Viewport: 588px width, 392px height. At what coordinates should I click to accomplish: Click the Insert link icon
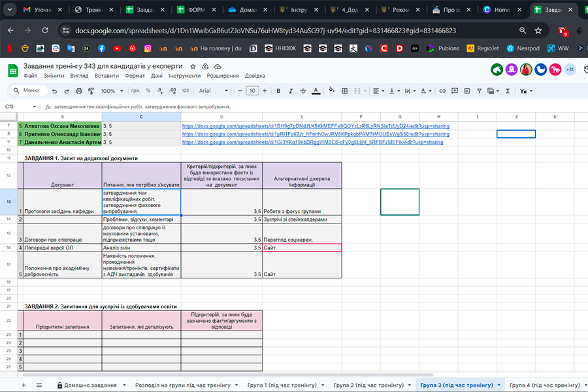point(442,91)
